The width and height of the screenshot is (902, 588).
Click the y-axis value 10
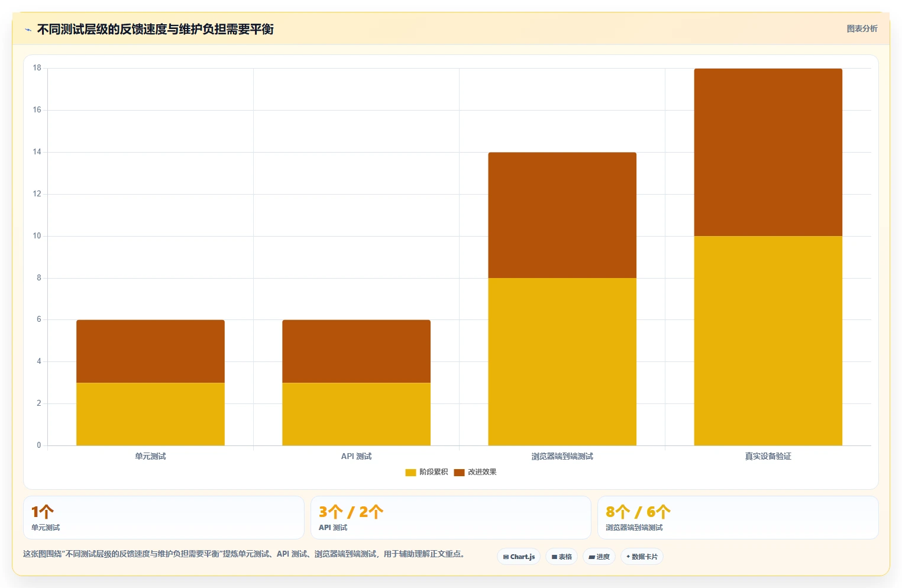click(x=37, y=236)
